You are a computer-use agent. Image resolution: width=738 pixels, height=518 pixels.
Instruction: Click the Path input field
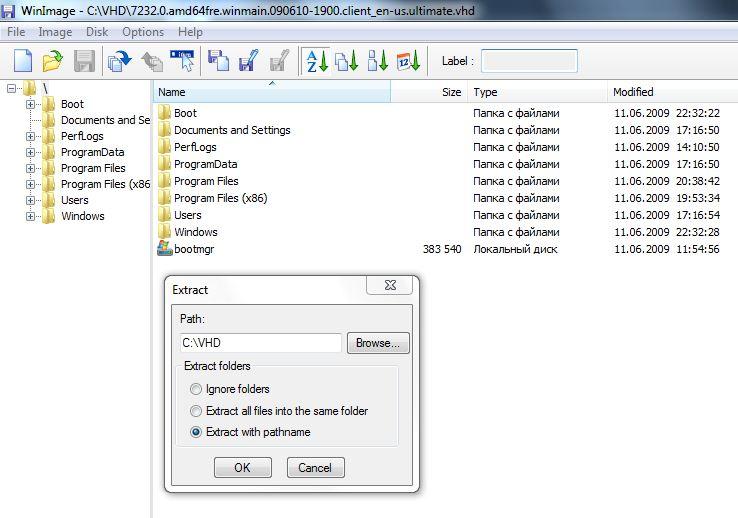click(x=261, y=343)
